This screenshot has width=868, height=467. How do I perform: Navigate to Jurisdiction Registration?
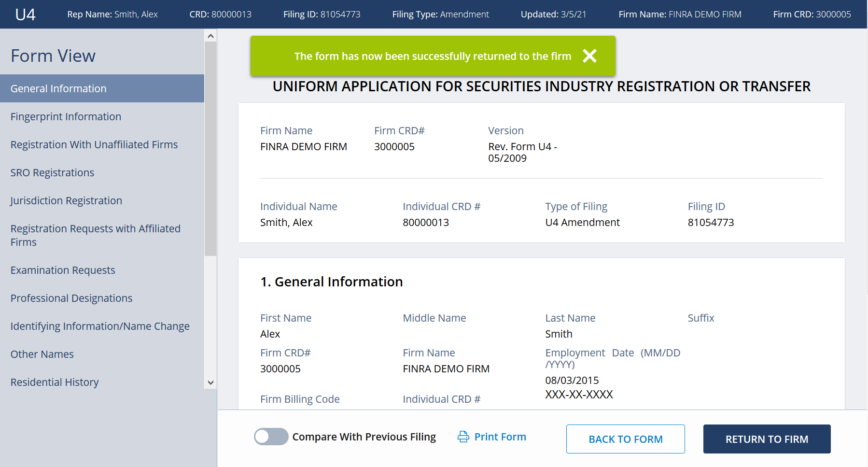[66, 200]
